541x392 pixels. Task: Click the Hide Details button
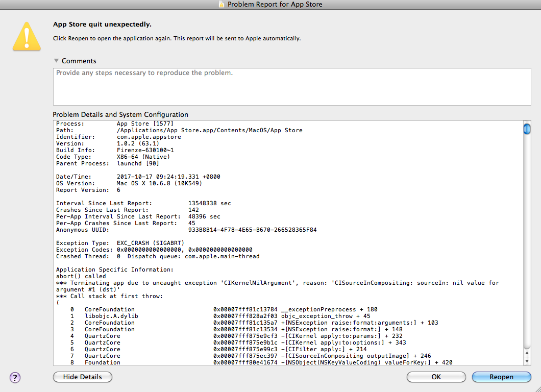(x=83, y=377)
